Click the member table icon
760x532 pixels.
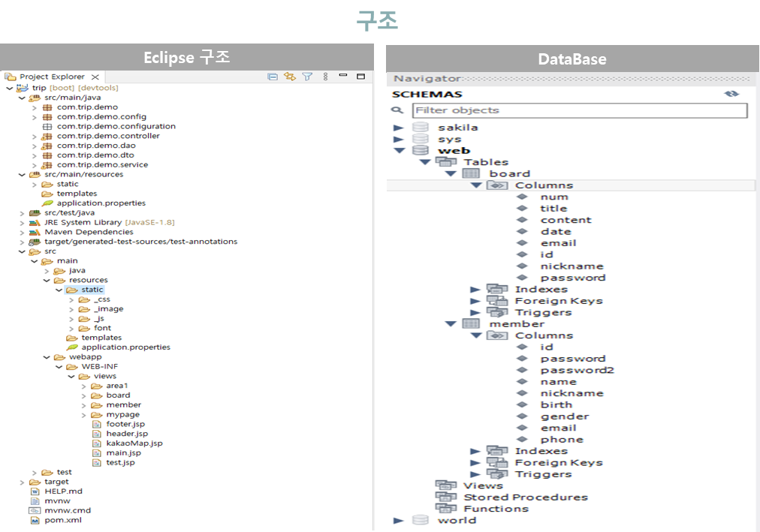coord(471,324)
